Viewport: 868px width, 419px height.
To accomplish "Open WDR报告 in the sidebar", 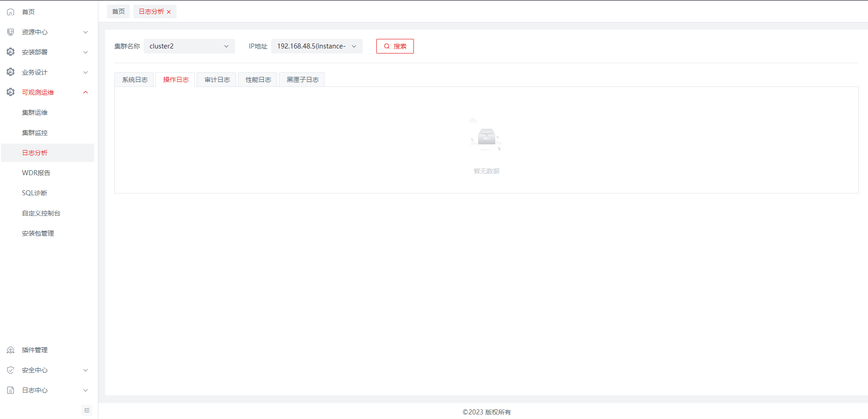I will 36,173.
